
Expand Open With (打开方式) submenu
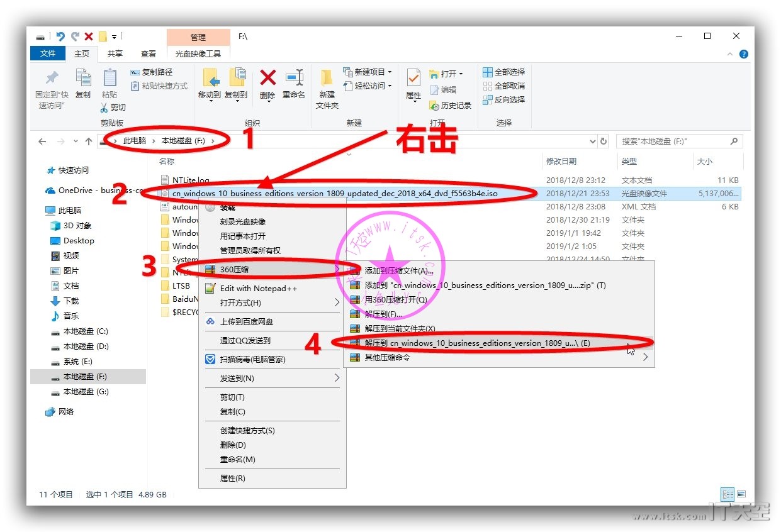[x=272, y=303]
